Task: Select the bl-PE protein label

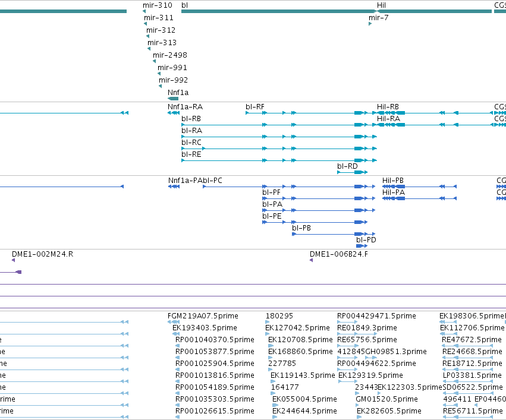Action: [272, 216]
